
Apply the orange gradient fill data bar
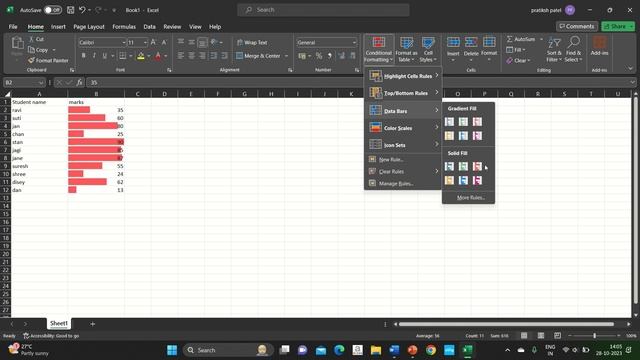point(449,136)
